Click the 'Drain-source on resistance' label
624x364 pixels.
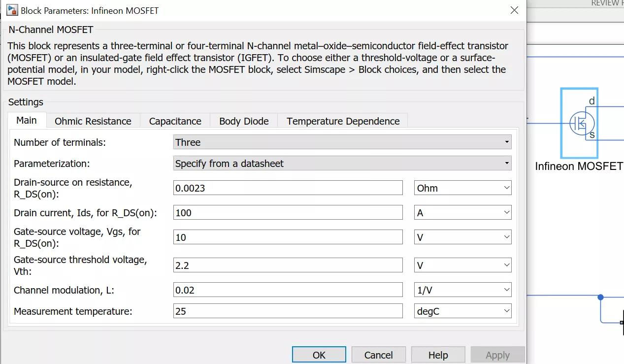[73, 188]
